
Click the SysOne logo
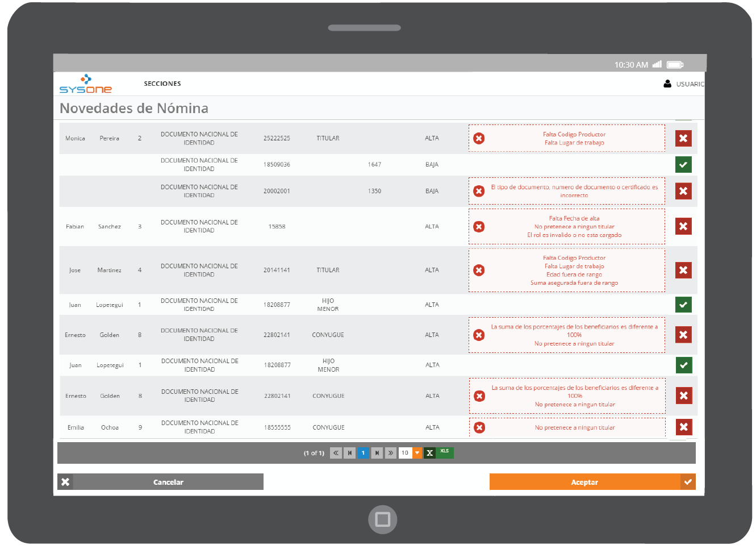tap(86, 84)
